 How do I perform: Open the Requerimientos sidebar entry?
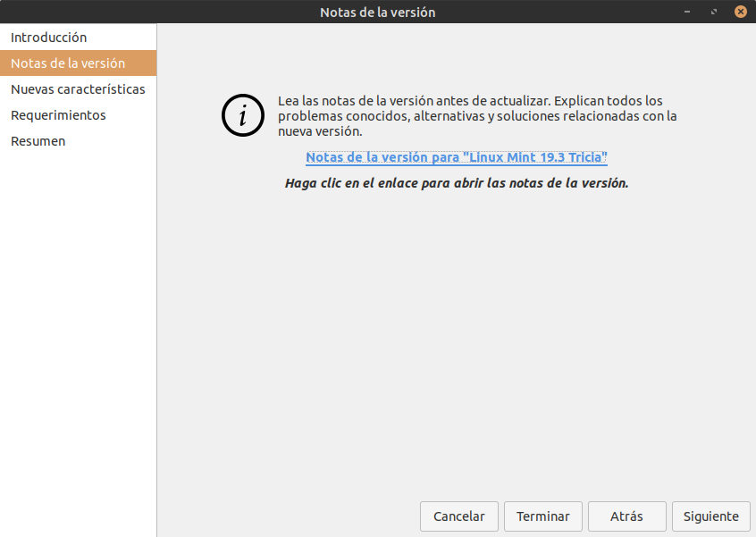coord(78,115)
